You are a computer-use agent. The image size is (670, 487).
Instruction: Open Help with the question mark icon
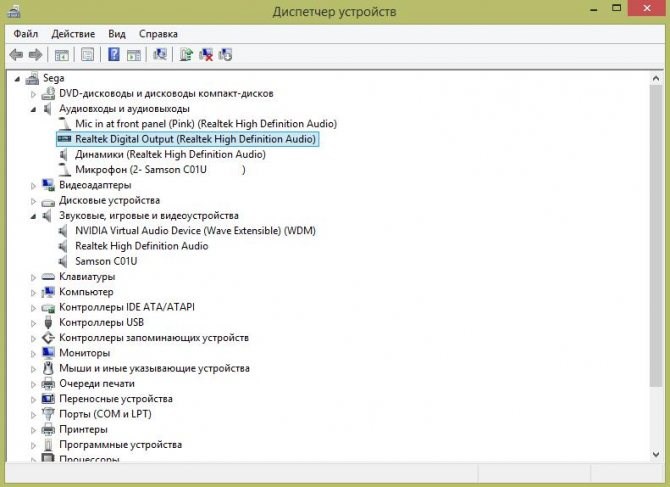coord(114,54)
